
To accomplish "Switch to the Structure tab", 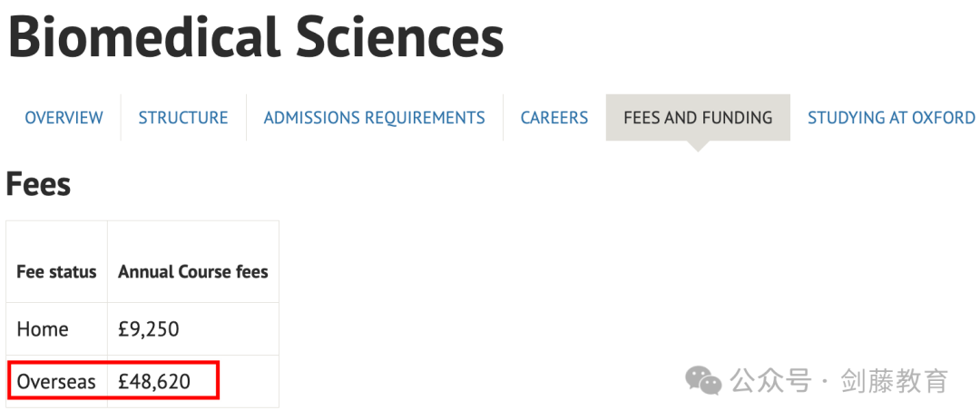I will [x=183, y=118].
